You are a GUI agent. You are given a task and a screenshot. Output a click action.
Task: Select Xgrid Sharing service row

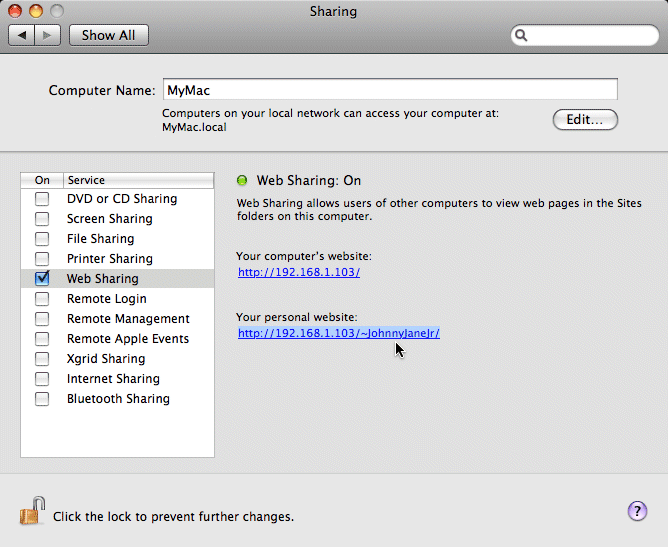(106, 359)
